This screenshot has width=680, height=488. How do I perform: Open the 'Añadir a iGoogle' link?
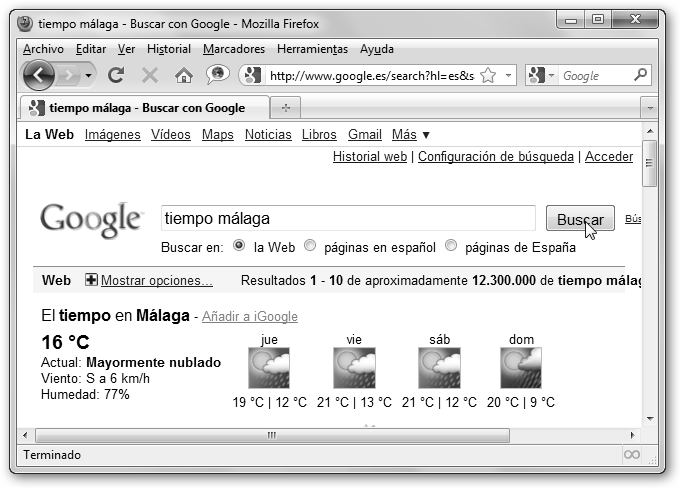[250, 317]
